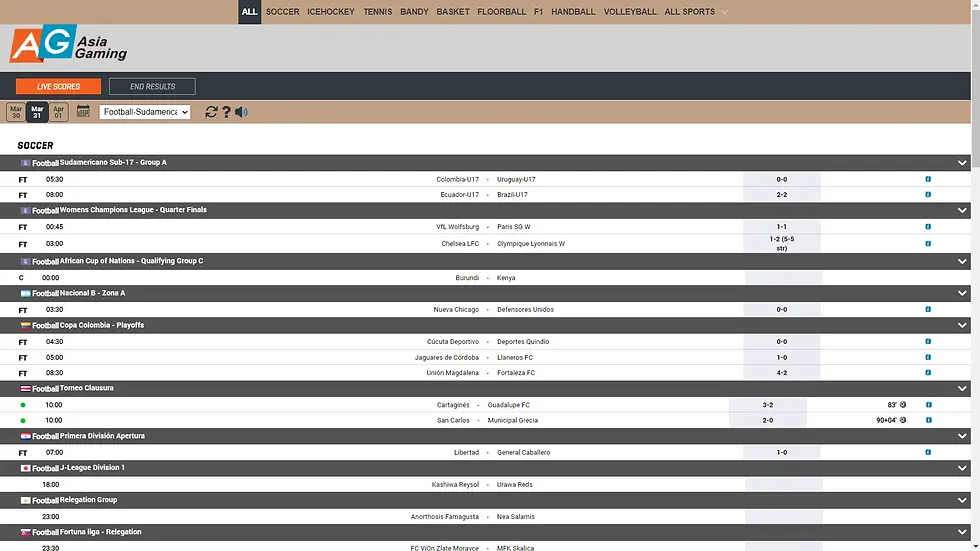This screenshot has width=980, height=551.
Task: Switch to the HANDBALL tab
Action: 573,12
